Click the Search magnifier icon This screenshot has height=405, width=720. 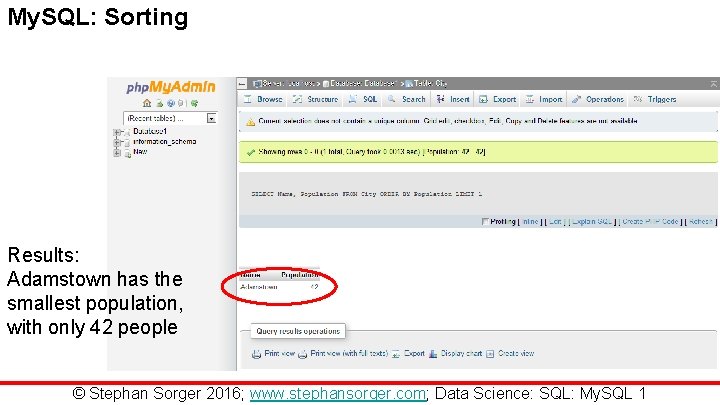(392, 99)
